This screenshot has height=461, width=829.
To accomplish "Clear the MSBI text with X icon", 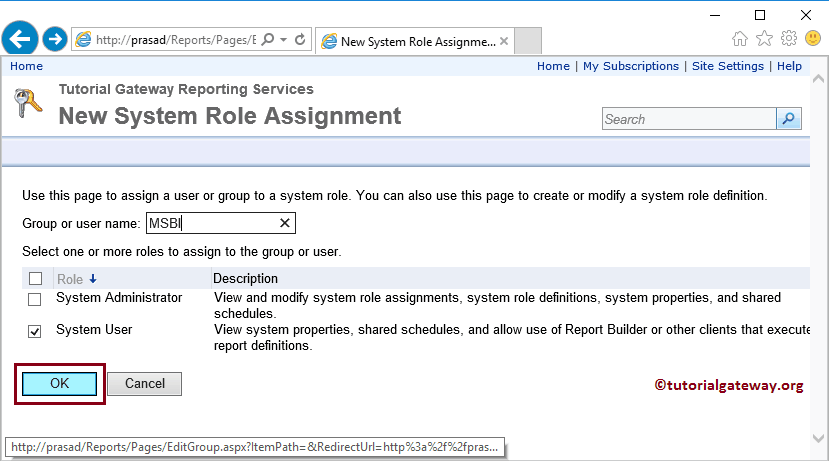I will 284,223.
